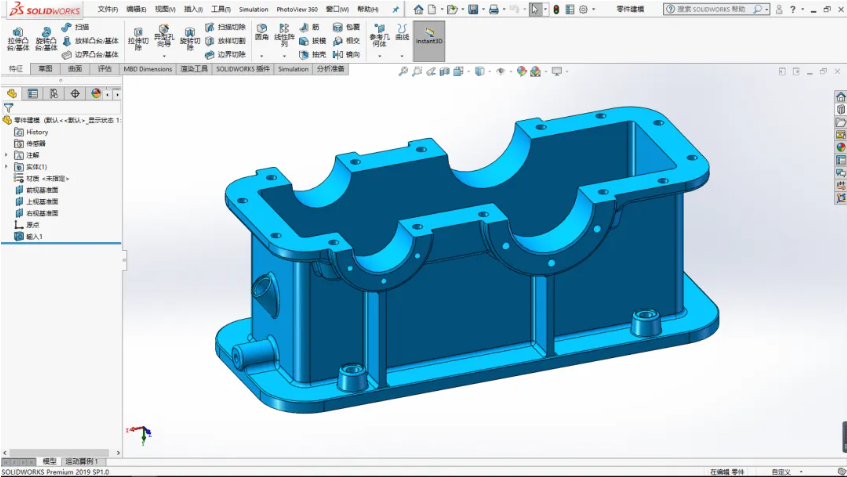This screenshot has width=847, height=477.
Task: Open the Apply Scene icon in view toolbar
Action: click(x=535, y=71)
